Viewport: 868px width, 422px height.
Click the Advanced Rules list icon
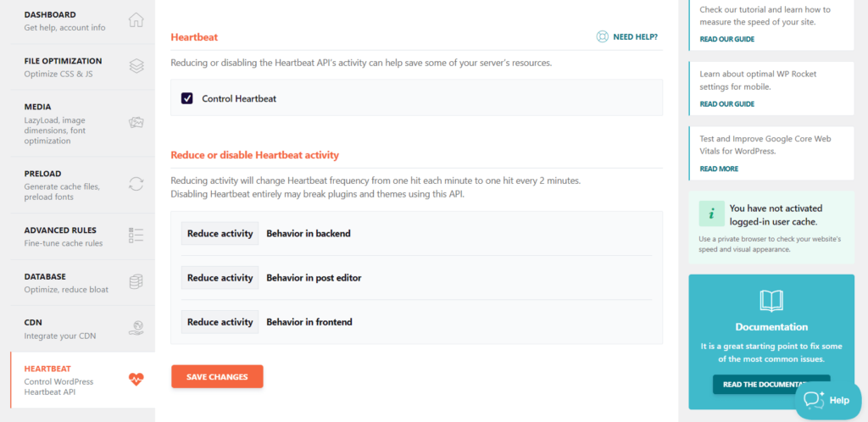[x=136, y=236]
